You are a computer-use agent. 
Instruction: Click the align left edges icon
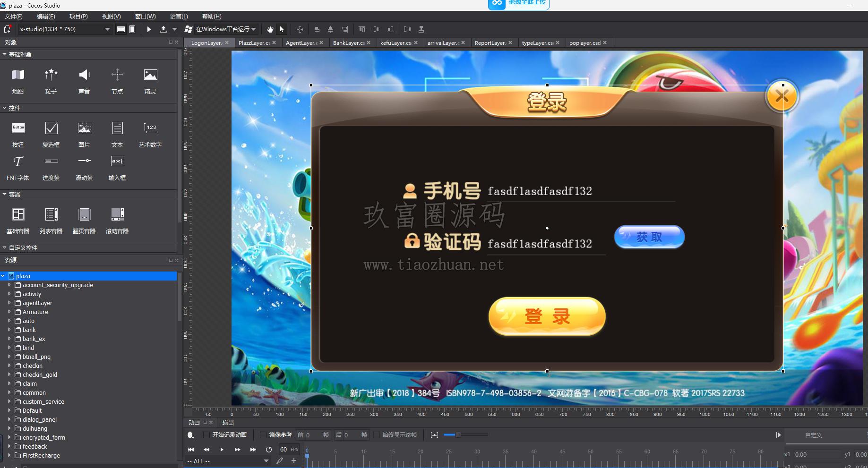[x=317, y=29]
